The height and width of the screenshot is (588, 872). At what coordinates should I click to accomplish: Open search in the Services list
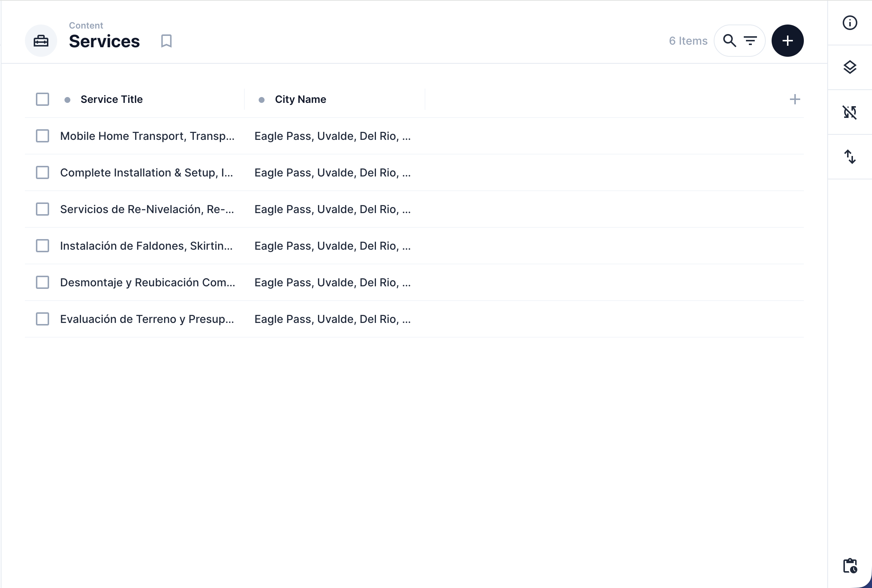pyautogui.click(x=729, y=41)
